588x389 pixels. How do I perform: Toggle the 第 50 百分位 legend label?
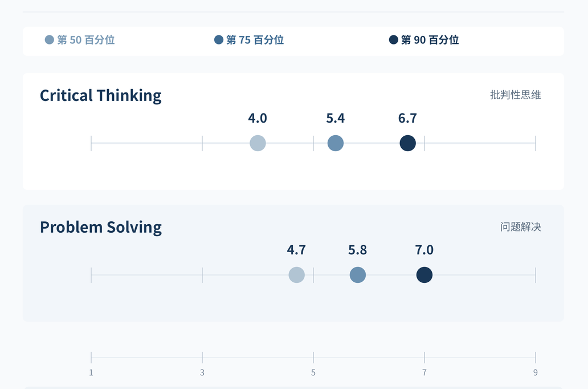86,40
